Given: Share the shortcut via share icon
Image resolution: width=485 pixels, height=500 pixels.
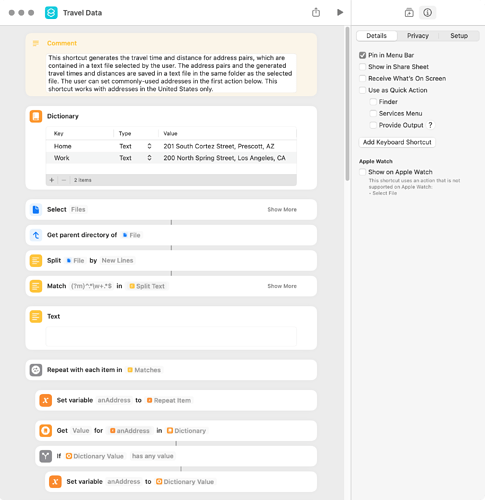Looking at the screenshot, I should (316, 13).
